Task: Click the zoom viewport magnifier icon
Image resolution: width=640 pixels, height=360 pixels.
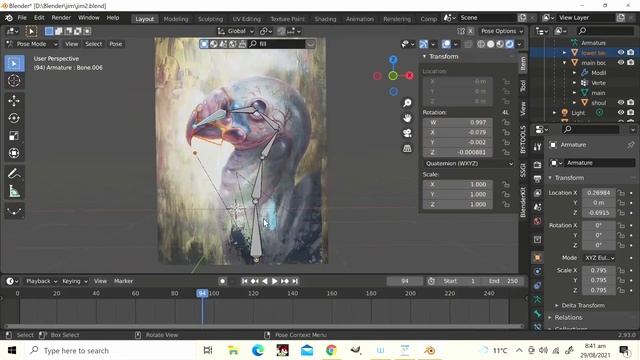Action: (407, 103)
